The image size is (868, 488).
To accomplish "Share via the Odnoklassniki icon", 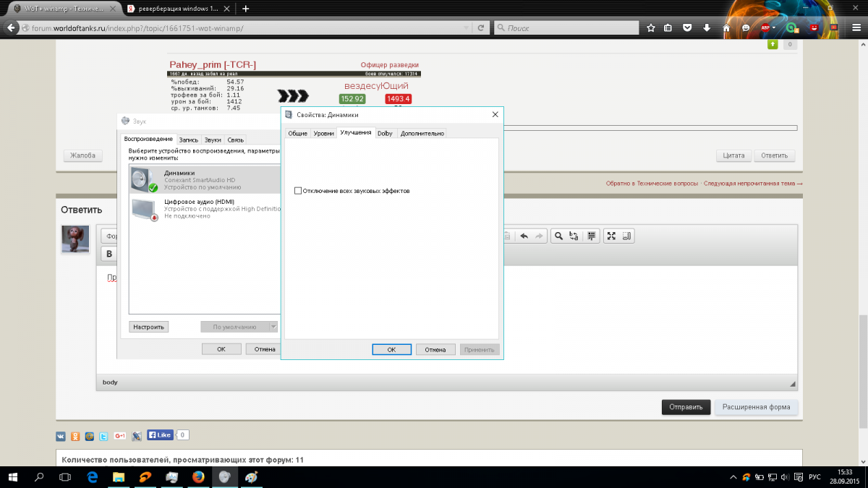I will click(x=75, y=436).
